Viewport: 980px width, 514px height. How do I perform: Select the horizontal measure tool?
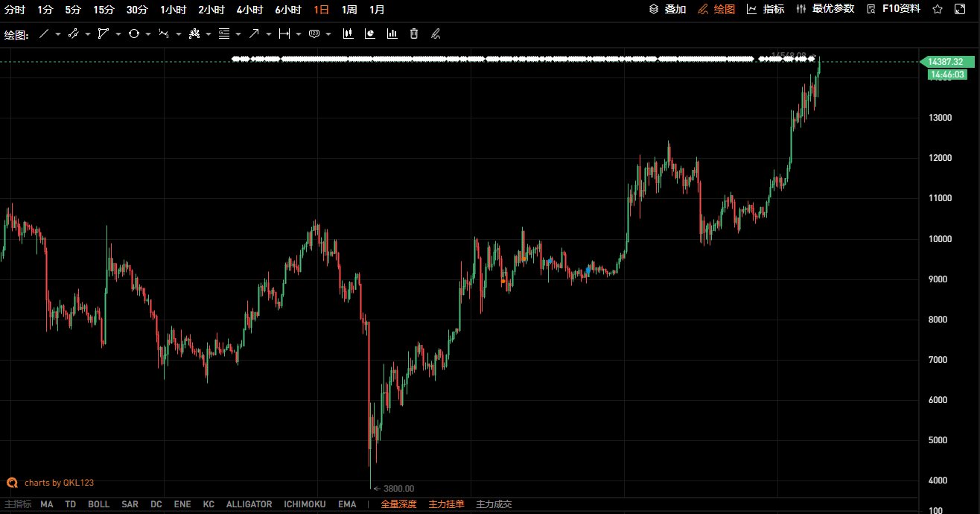285,34
